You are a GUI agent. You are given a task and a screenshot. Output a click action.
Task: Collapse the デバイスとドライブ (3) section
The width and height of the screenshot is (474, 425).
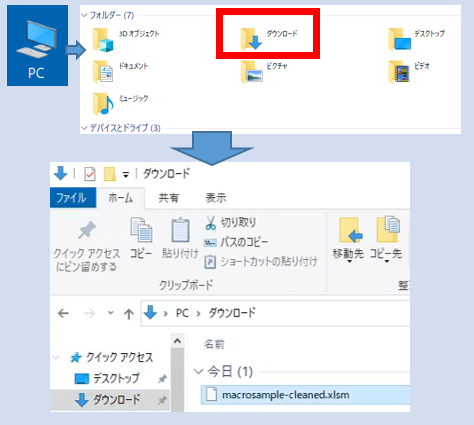(x=84, y=128)
